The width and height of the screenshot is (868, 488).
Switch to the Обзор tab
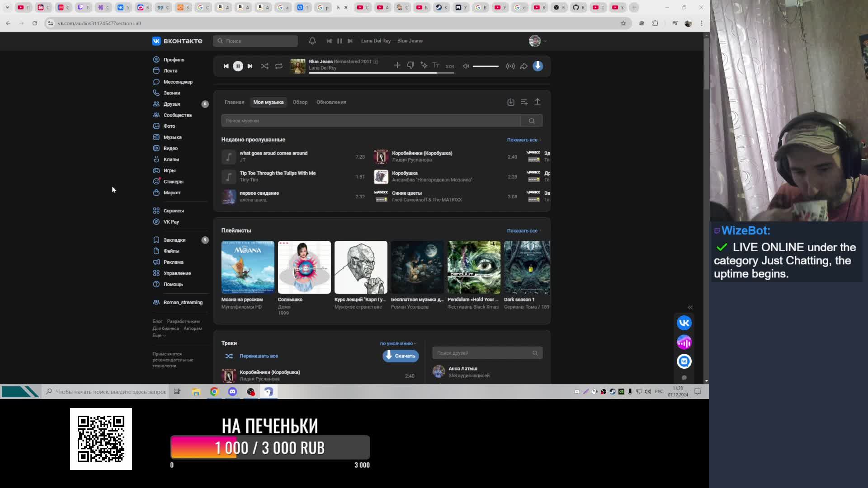click(x=300, y=102)
